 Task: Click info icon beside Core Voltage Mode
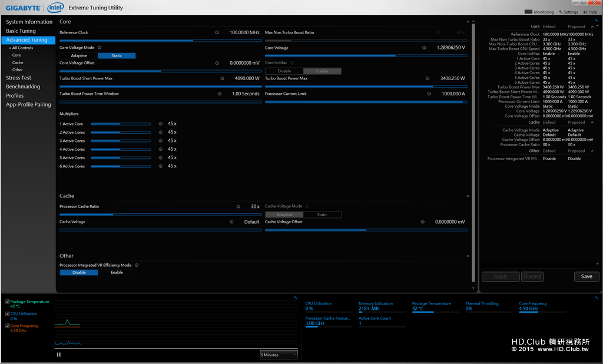tap(100, 48)
